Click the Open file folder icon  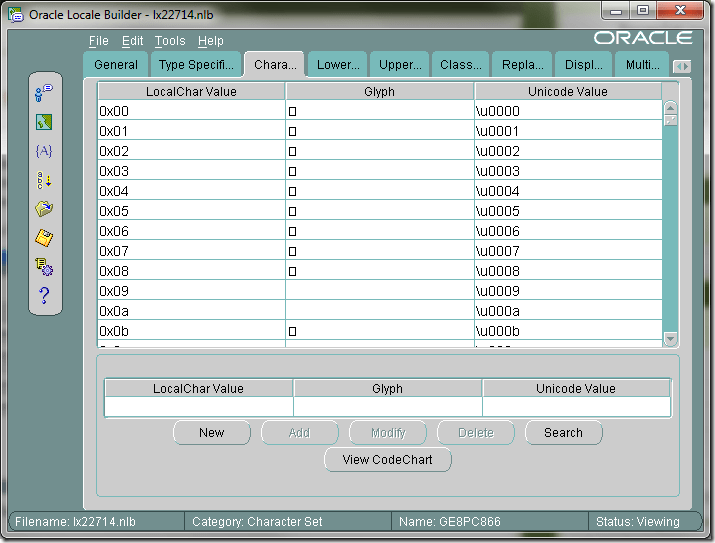click(x=44, y=209)
